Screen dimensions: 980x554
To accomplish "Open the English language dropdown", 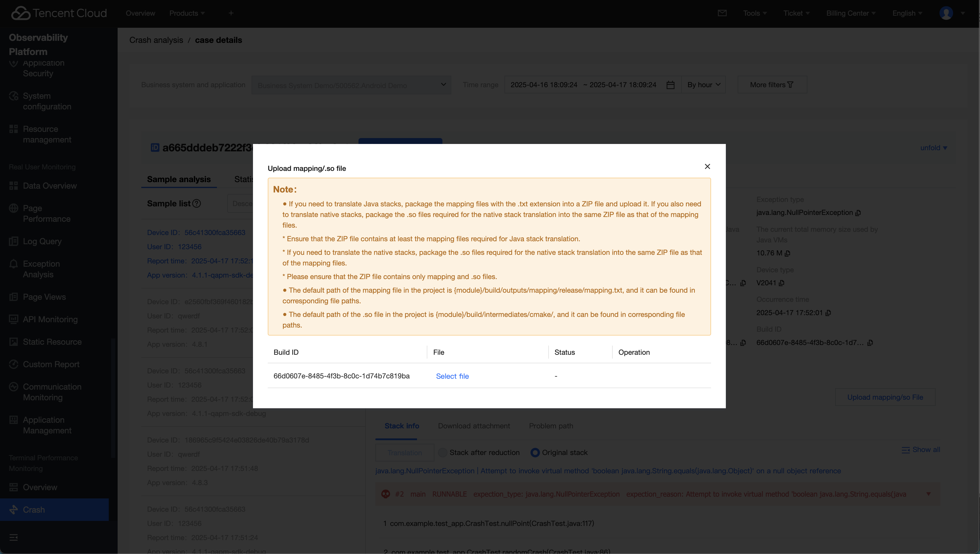I will (907, 13).
